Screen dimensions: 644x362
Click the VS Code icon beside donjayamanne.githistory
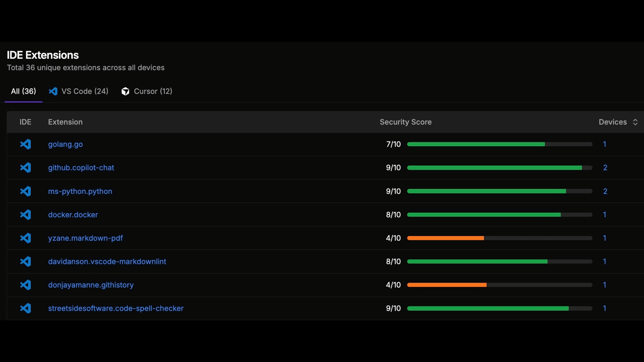(25, 285)
